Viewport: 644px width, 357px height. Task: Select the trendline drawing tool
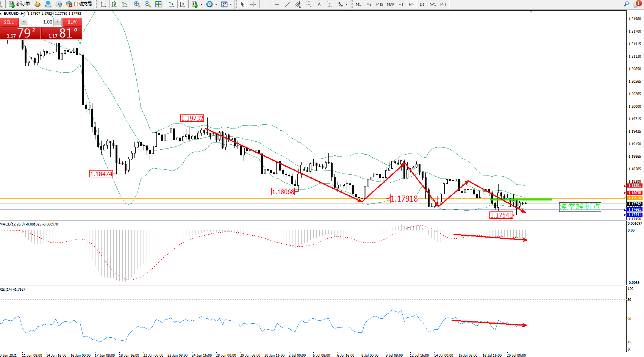click(288, 4)
